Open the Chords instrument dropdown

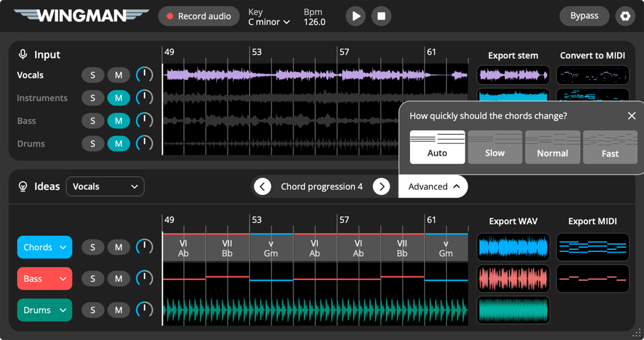pos(44,247)
